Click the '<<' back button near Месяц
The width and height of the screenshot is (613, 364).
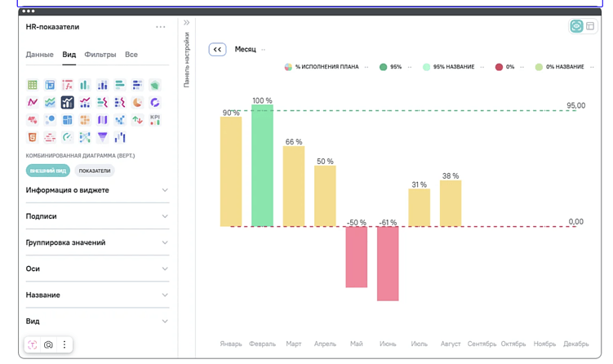217,49
